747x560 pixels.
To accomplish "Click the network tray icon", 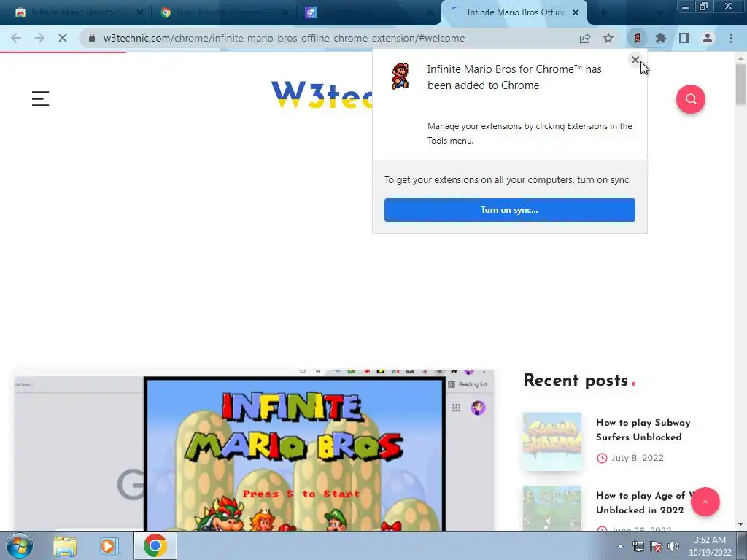I will tap(638, 546).
